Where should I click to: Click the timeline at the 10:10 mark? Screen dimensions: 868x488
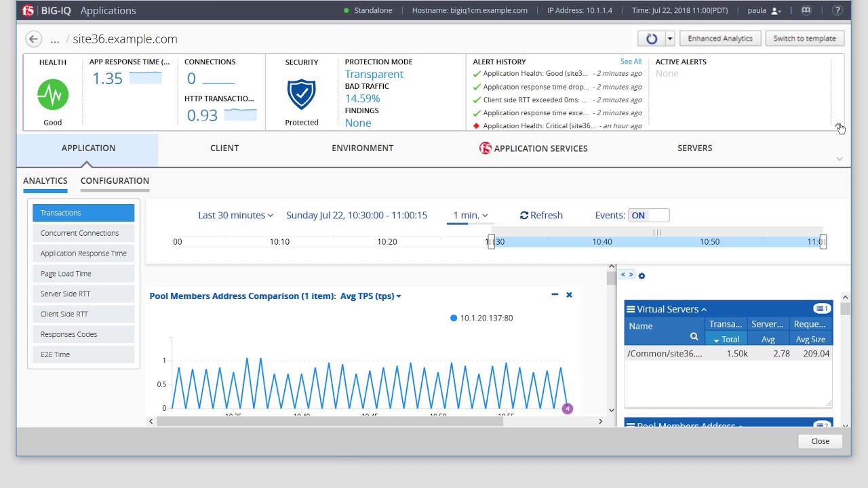[x=279, y=242]
